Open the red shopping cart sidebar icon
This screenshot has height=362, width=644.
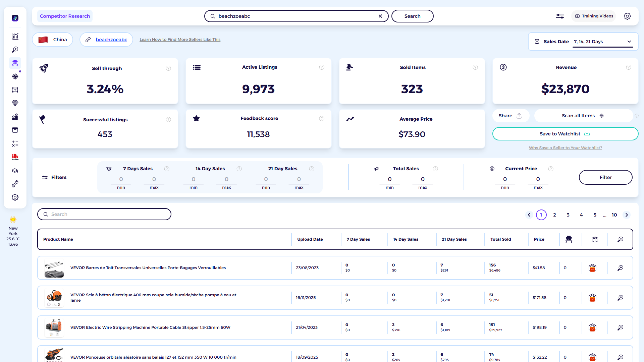pos(15,157)
